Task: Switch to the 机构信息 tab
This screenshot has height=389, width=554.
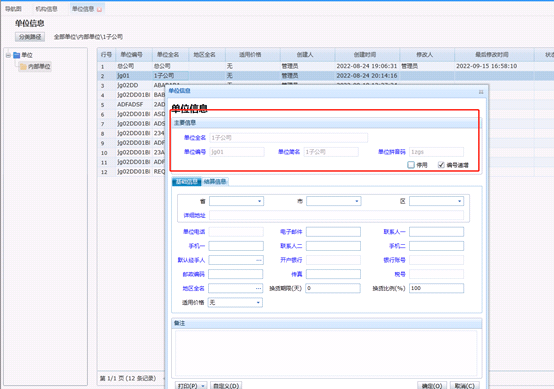Action: coord(46,9)
